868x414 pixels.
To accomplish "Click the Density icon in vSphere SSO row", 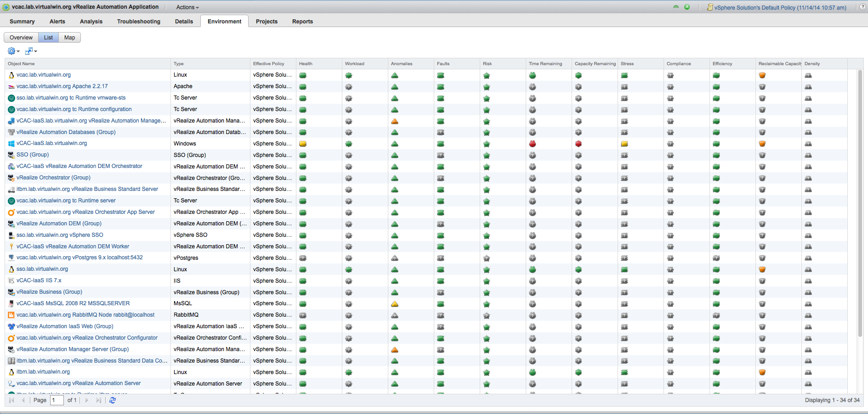I will tap(808, 235).
